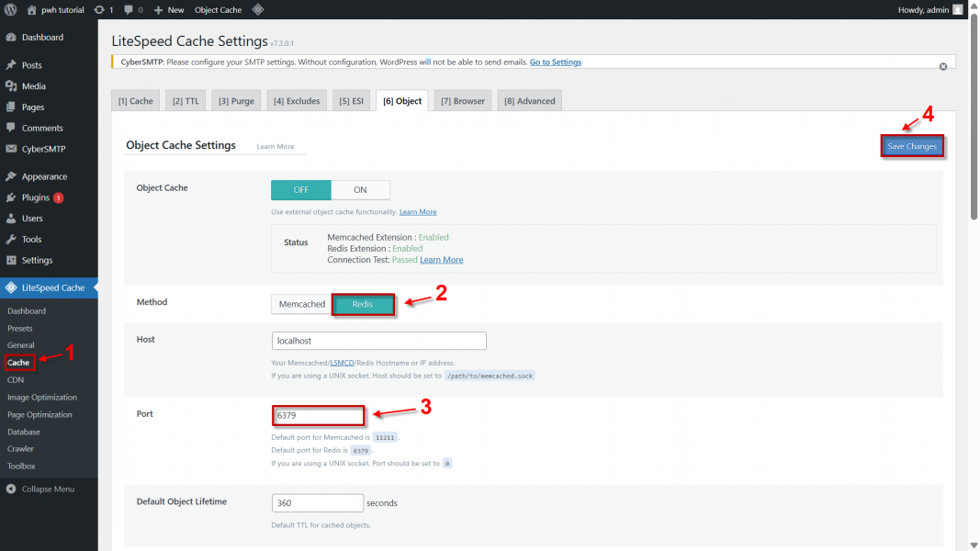Click the Comments icon in sidebar
980x551 pixels.
tap(11, 128)
